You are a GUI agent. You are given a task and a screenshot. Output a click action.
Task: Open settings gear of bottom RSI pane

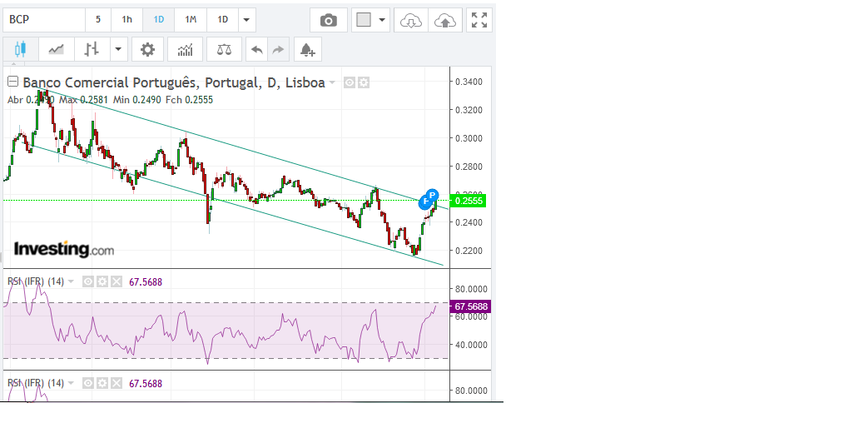[102, 383]
